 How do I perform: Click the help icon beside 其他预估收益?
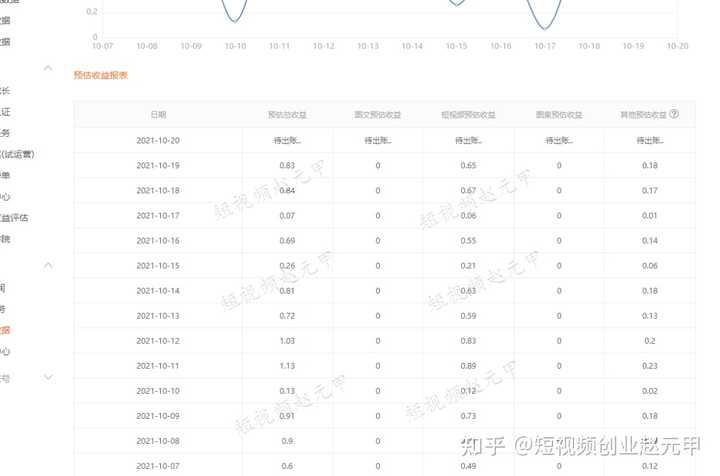[674, 114]
